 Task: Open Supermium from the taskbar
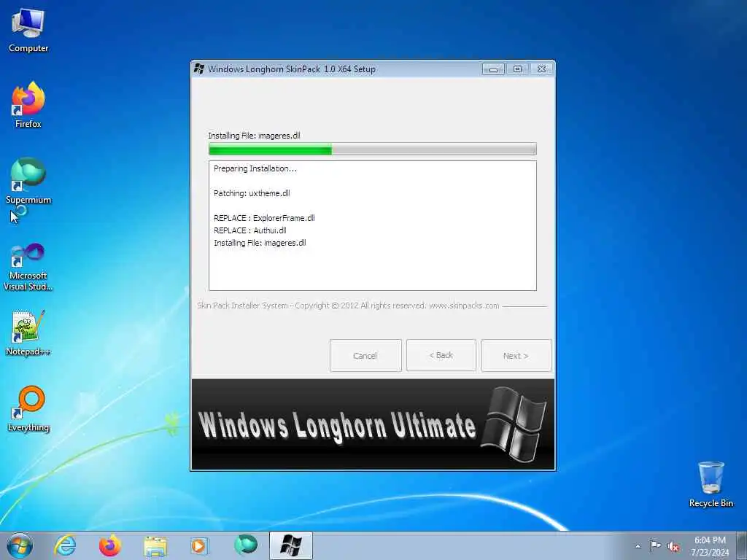click(x=245, y=545)
